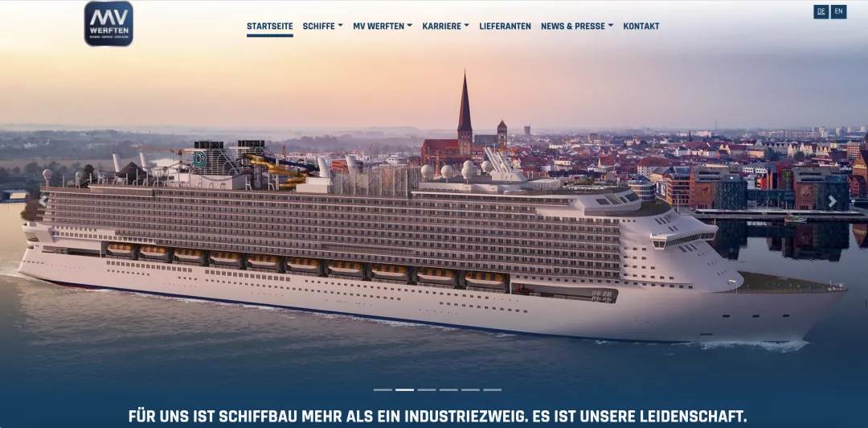
Task: Select the last carousel slide indicator
Action: pos(492,389)
